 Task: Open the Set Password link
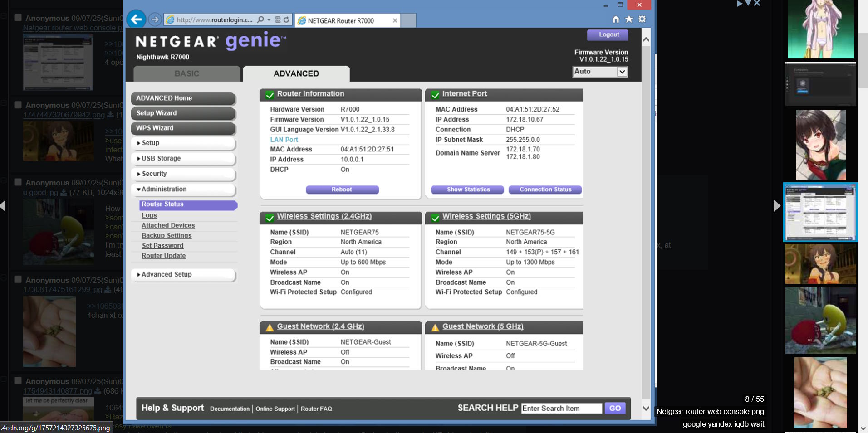[x=162, y=246]
